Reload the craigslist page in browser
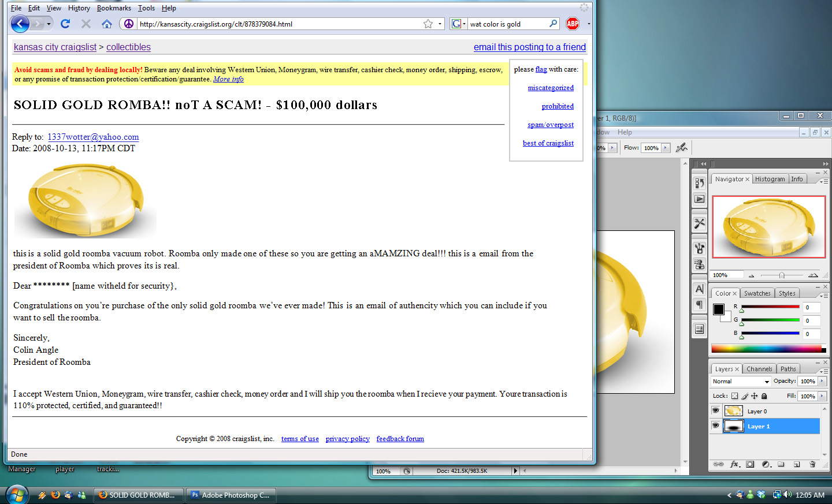Image resolution: width=832 pixels, height=504 pixels. pos(65,24)
